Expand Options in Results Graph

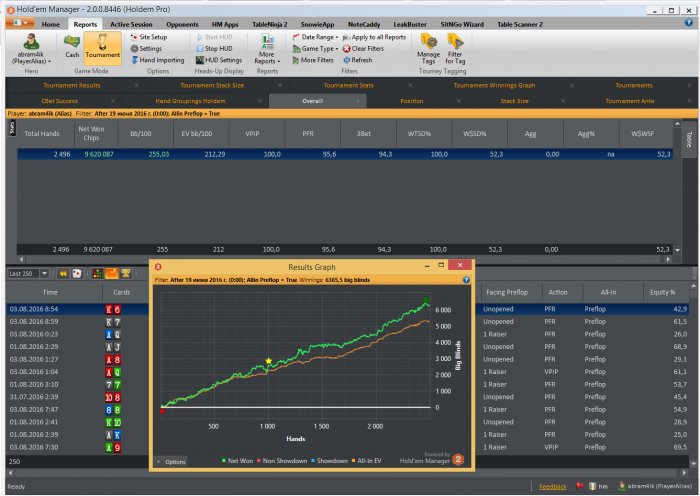(171, 462)
